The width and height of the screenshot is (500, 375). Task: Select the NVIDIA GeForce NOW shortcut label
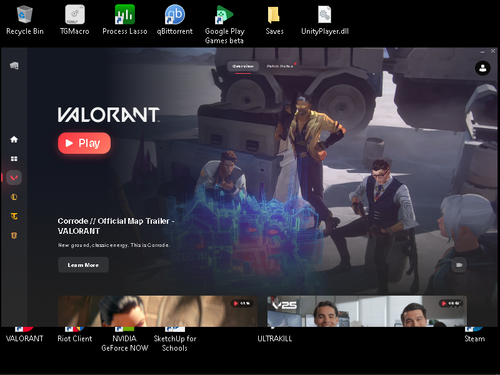(125, 343)
